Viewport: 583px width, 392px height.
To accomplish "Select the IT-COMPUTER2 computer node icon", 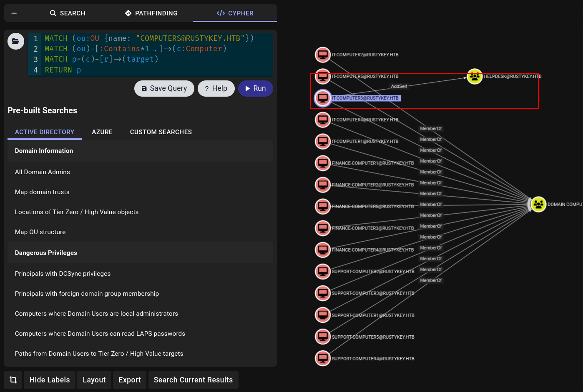I will (x=322, y=55).
